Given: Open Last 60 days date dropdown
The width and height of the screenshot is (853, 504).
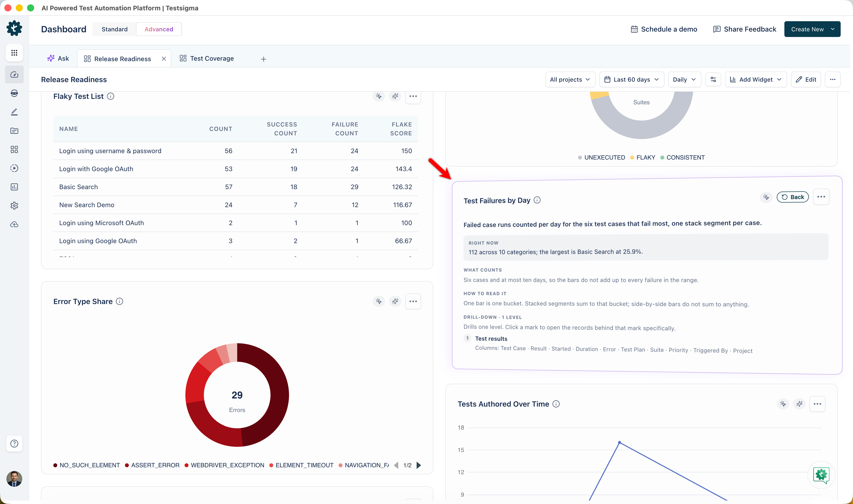Looking at the screenshot, I should [x=632, y=79].
